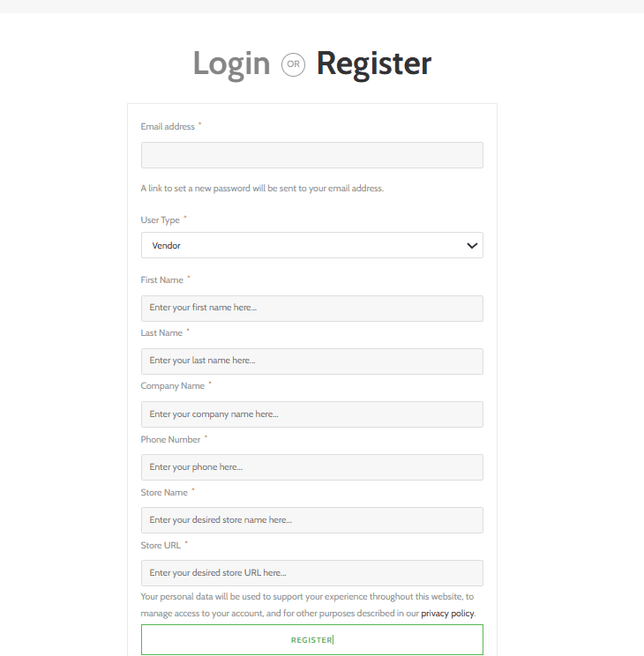Click the "Phone Number" label text
The width and height of the screenshot is (644, 656).
click(x=171, y=439)
